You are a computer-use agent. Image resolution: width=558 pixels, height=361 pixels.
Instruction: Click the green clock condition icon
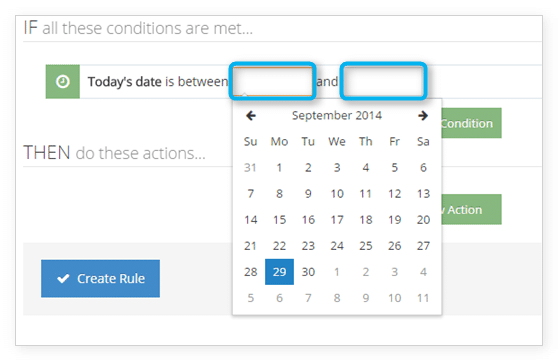point(63,82)
